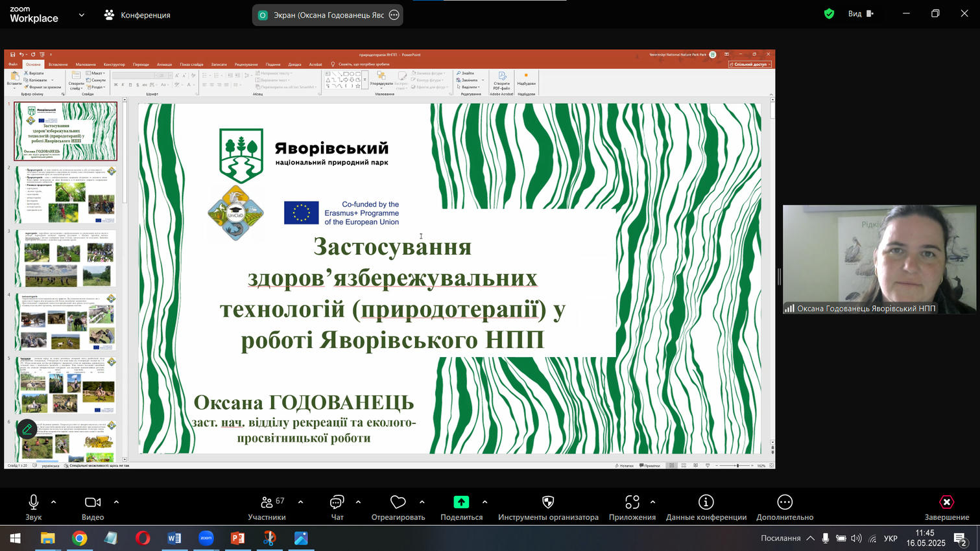Mute microphone via the Звук button
This screenshot has height=551, width=980.
pos(33,506)
